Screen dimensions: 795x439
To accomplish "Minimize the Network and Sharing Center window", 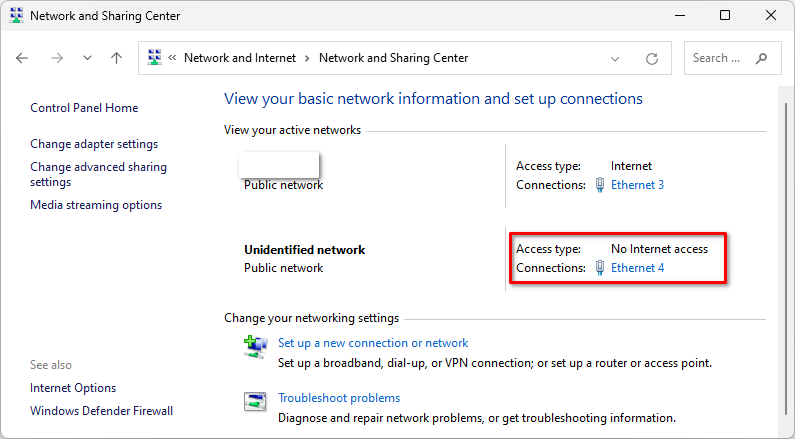I will [680, 15].
